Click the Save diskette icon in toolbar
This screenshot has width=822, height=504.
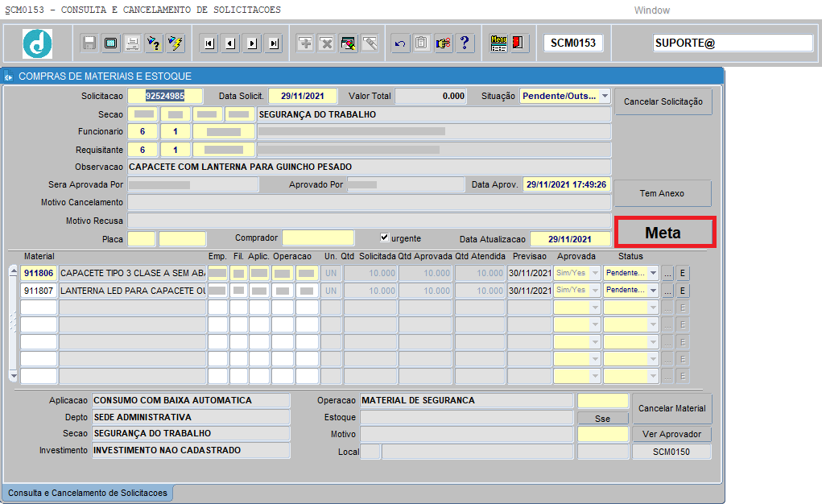89,43
